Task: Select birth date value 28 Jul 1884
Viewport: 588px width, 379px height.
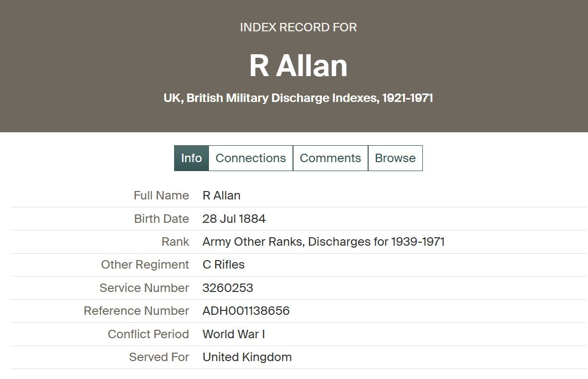Action: point(234,219)
